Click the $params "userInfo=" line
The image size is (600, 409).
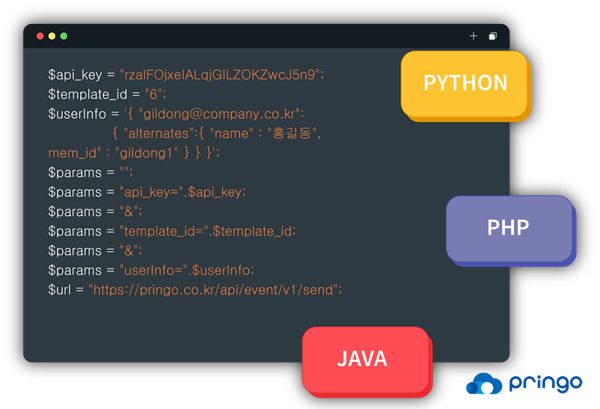(x=151, y=269)
